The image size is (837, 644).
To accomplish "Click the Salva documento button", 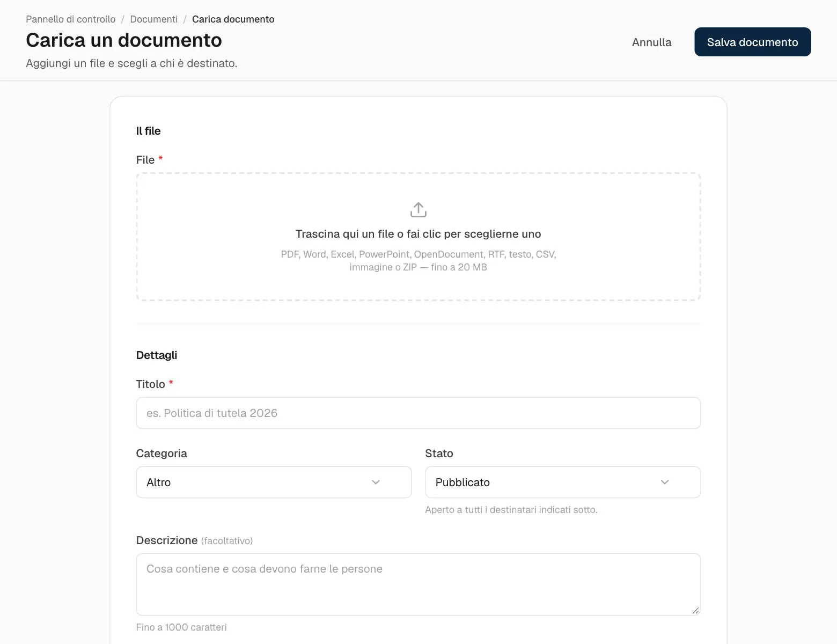I will [x=753, y=42].
